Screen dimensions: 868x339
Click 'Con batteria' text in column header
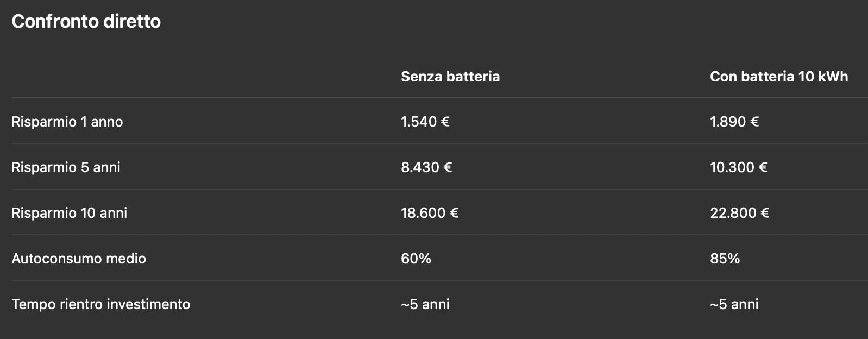(x=752, y=77)
